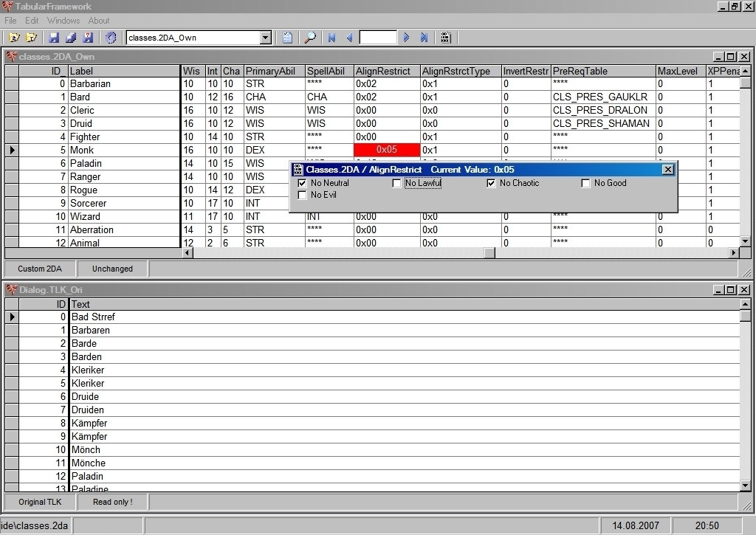Click the clipboard notes toolbar icon

(x=288, y=38)
